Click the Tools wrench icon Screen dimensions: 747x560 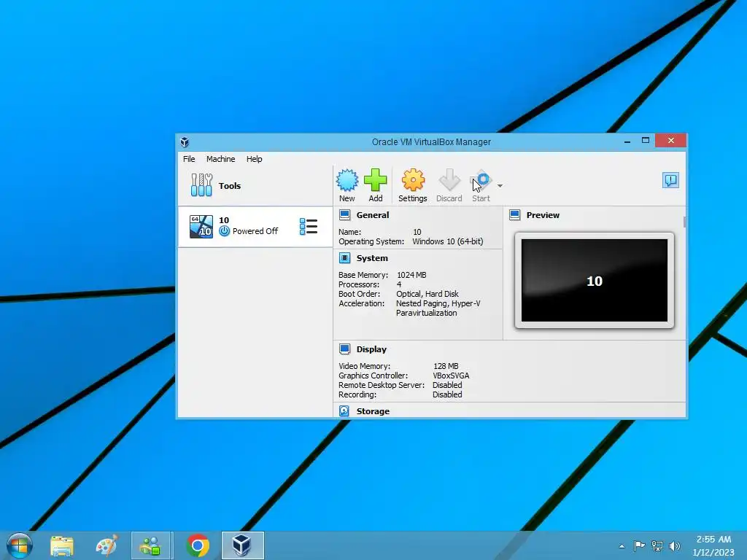tap(201, 185)
